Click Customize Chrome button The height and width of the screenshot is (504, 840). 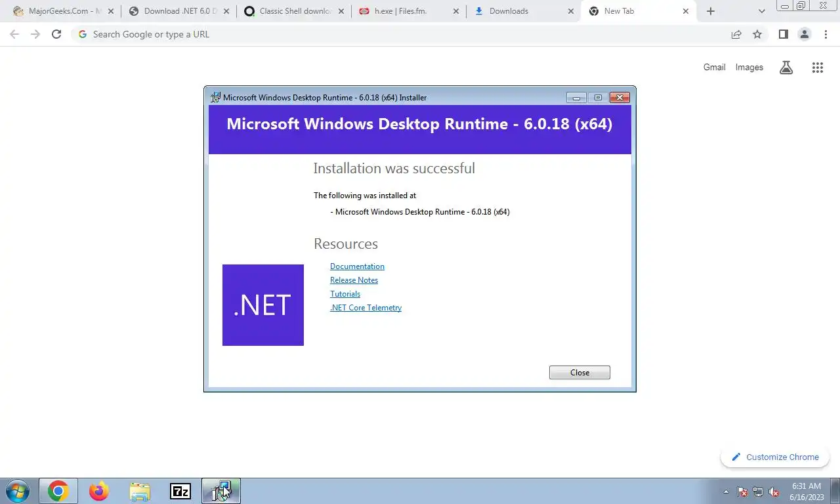click(x=775, y=457)
